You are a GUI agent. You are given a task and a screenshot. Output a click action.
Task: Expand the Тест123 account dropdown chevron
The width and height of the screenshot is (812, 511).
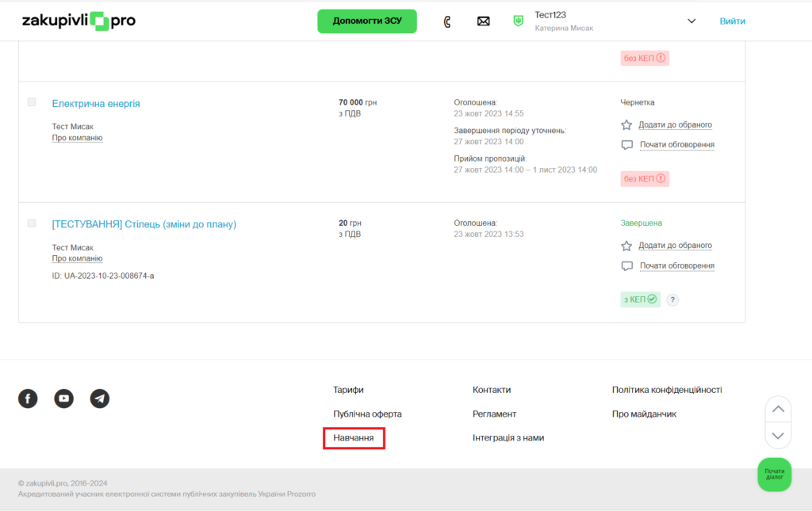[x=691, y=21]
